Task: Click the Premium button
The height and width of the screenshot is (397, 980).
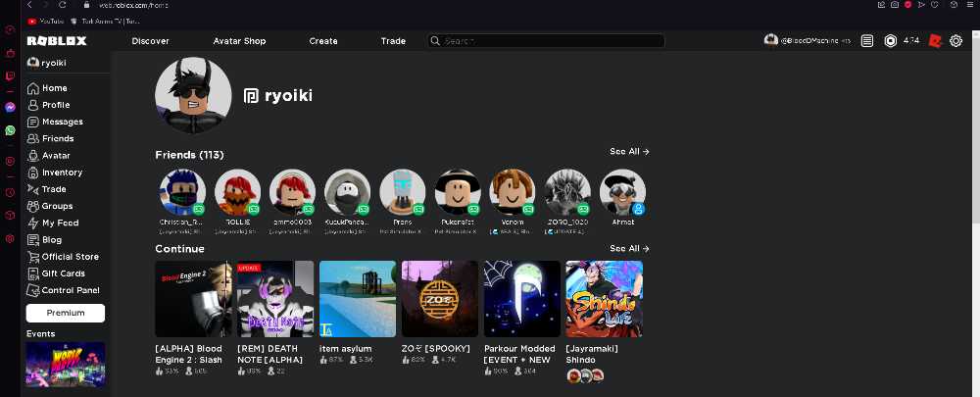Action: [65, 313]
